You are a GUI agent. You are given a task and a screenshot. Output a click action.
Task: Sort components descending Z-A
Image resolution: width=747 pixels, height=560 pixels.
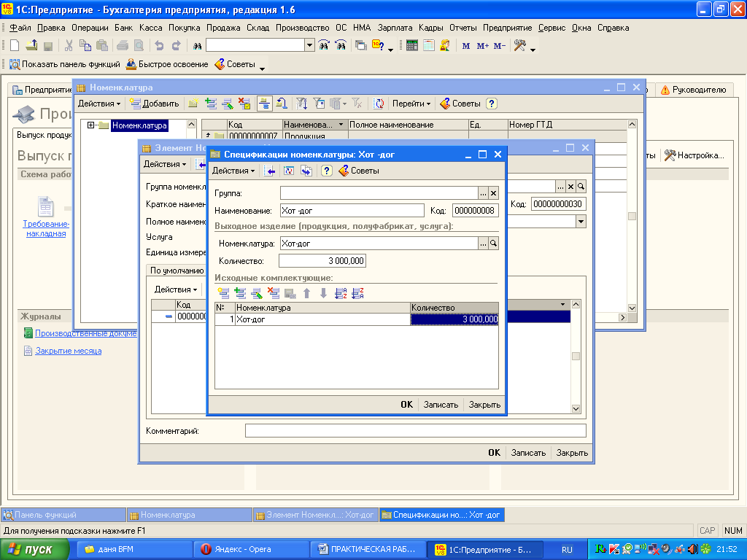(357, 293)
